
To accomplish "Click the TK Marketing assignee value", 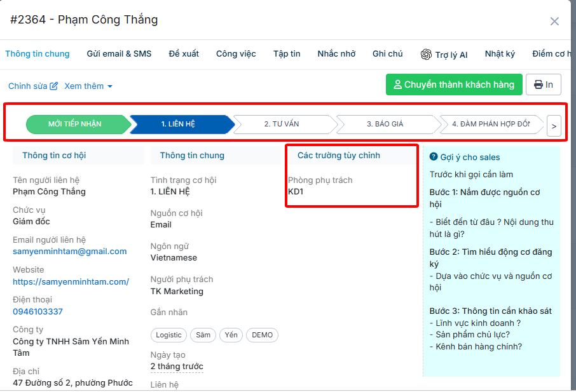I will point(177,292).
